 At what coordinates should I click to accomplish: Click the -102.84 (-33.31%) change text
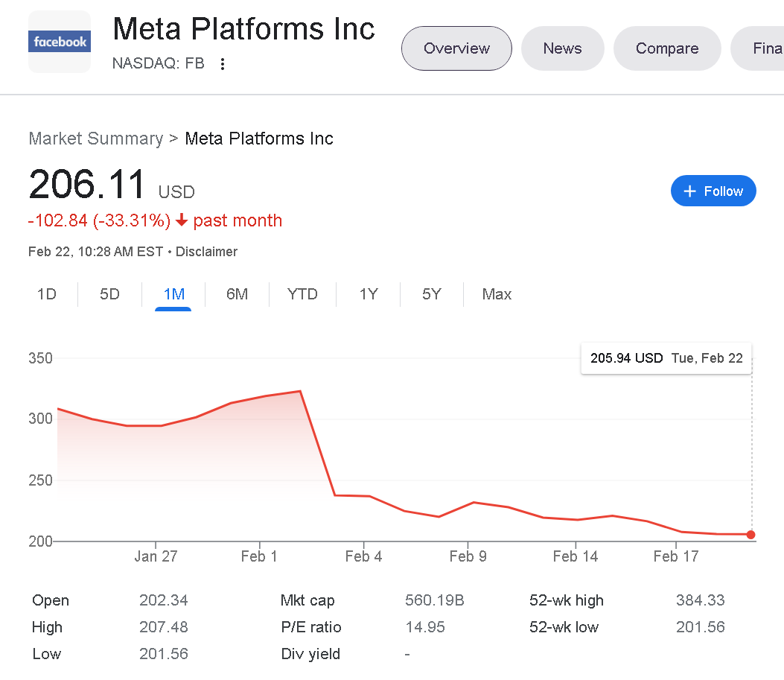(99, 220)
